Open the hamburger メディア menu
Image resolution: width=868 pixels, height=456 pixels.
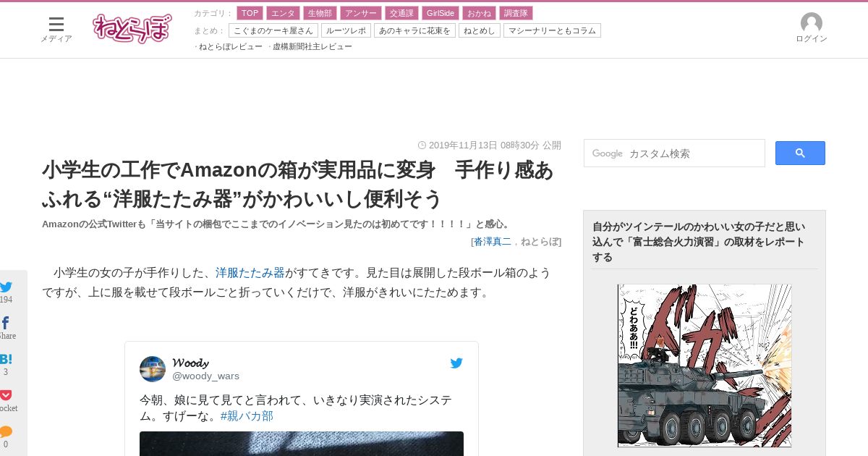(56, 29)
